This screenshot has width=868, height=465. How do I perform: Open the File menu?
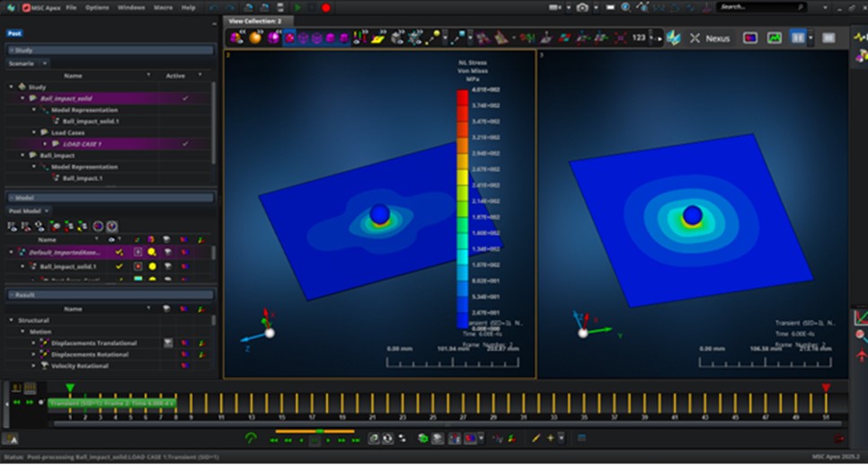[x=71, y=7]
